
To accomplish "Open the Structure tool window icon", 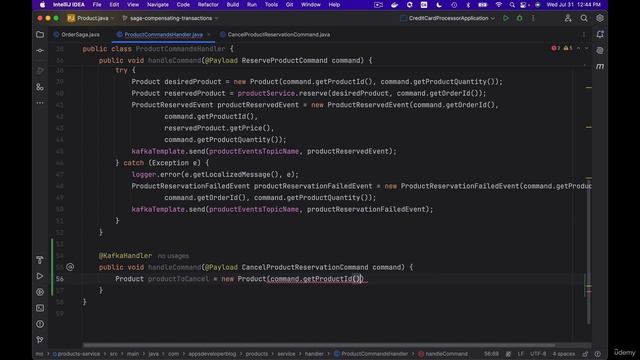I will click(40, 87).
